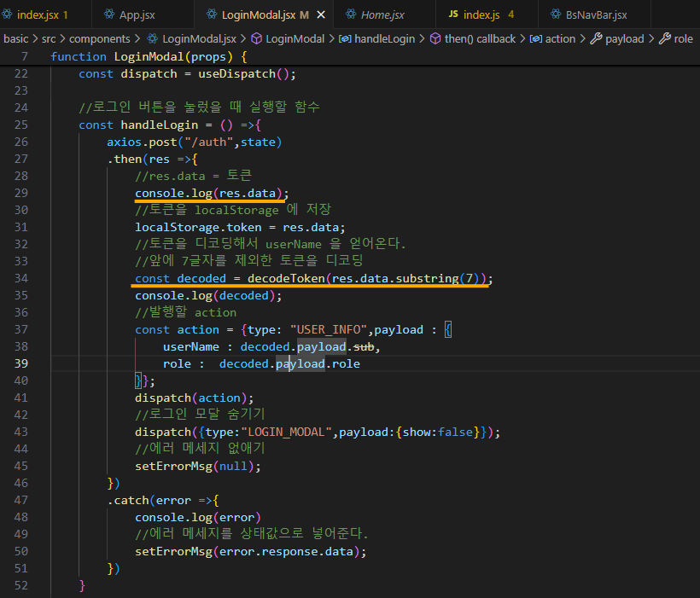Open the Home.jsx tab
Viewport: 700px width, 598px height.
click(382, 15)
